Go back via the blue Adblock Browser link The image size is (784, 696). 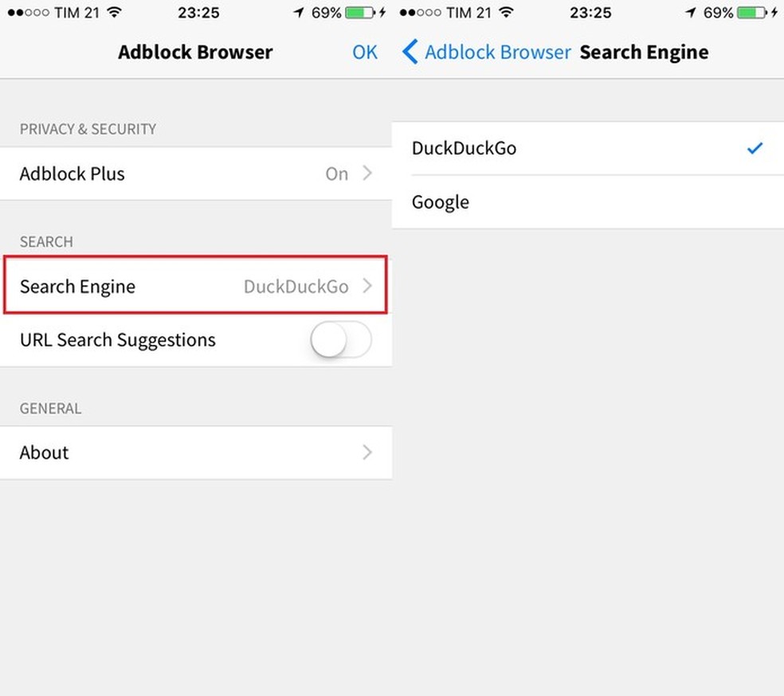[x=497, y=53]
